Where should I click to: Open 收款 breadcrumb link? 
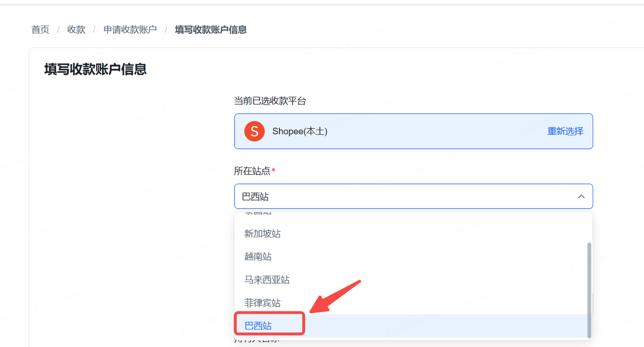[76, 30]
